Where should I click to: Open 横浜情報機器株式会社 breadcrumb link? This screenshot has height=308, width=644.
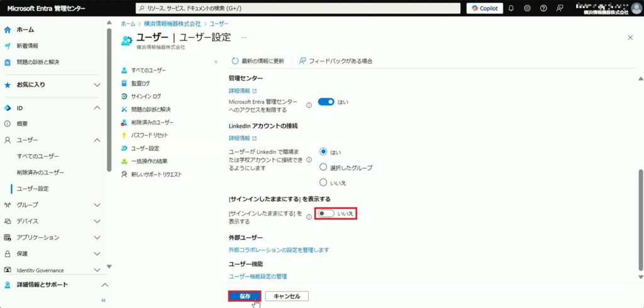coord(172,24)
